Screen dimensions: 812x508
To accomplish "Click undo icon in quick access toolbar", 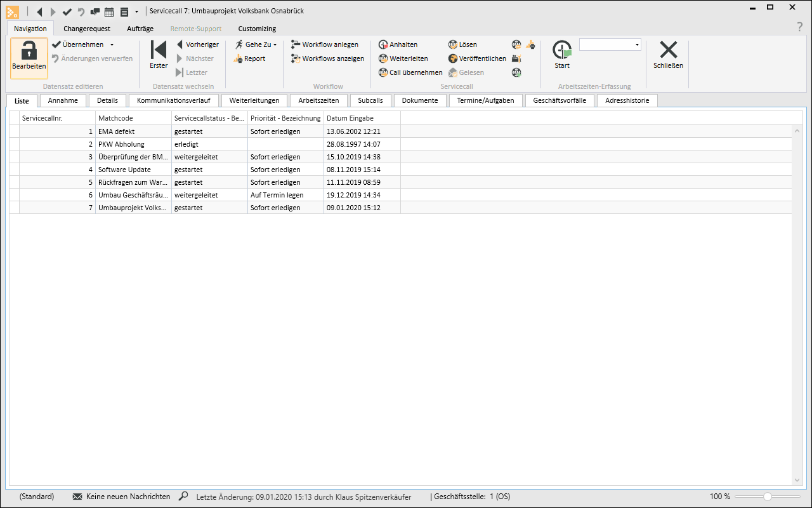I will point(81,11).
